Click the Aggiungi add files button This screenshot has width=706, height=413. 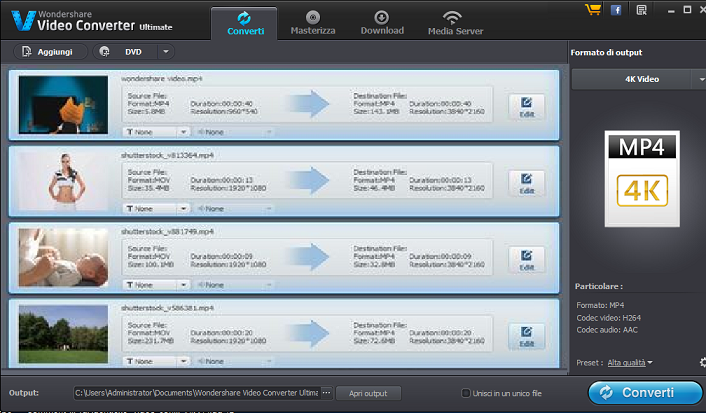pyautogui.click(x=50, y=52)
